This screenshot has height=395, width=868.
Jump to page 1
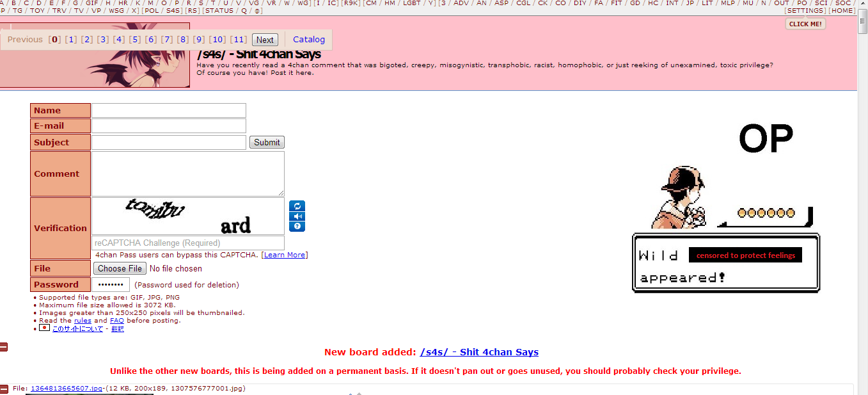click(70, 40)
